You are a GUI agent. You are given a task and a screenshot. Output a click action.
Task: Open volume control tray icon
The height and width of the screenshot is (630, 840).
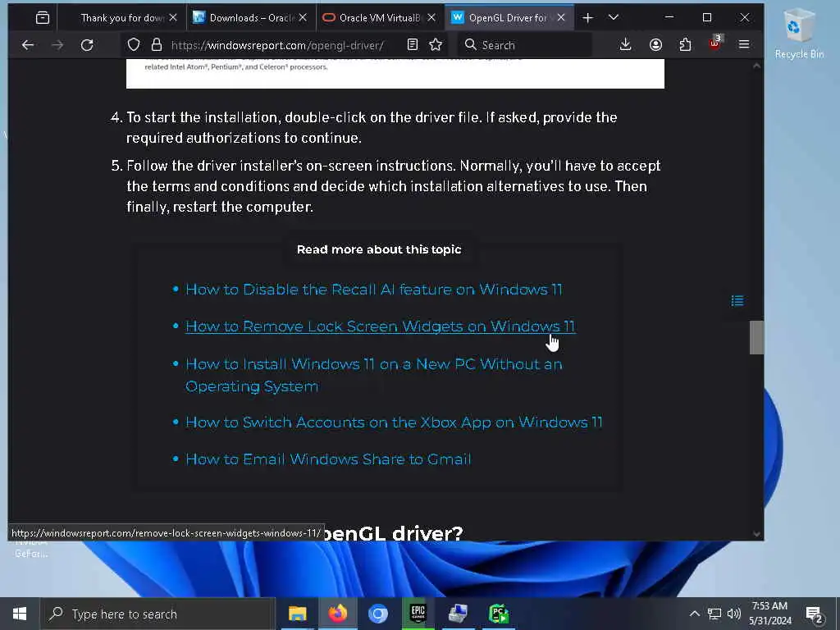[x=734, y=614]
